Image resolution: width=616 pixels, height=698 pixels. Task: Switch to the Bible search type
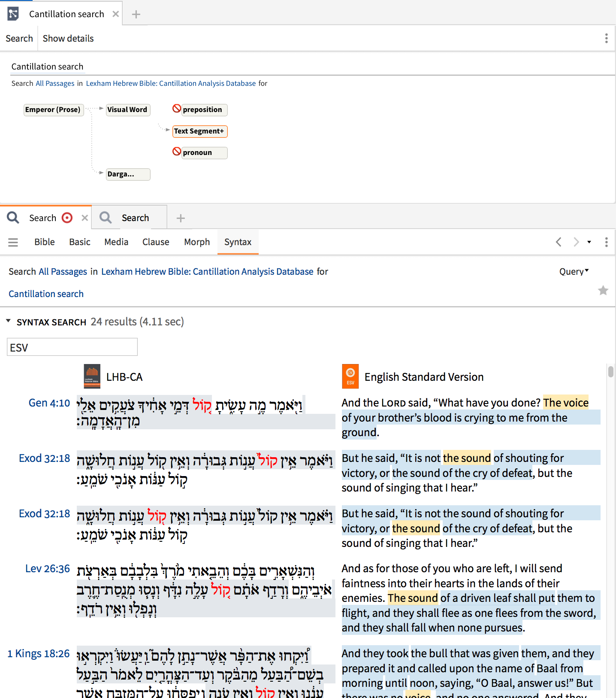coord(45,242)
